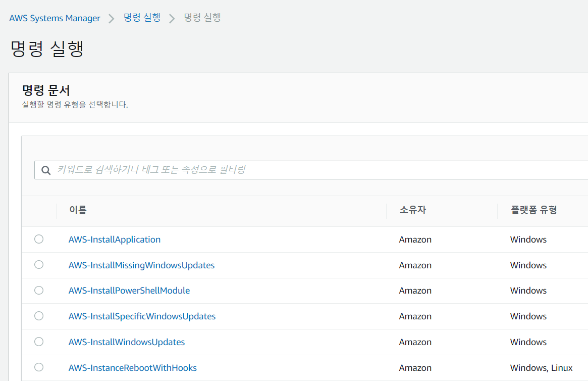Click Windows platform in AWS-InstallApplication row
Image resolution: width=588 pixels, height=381 pixels.
pyautogui.click(x=528, y=240)
